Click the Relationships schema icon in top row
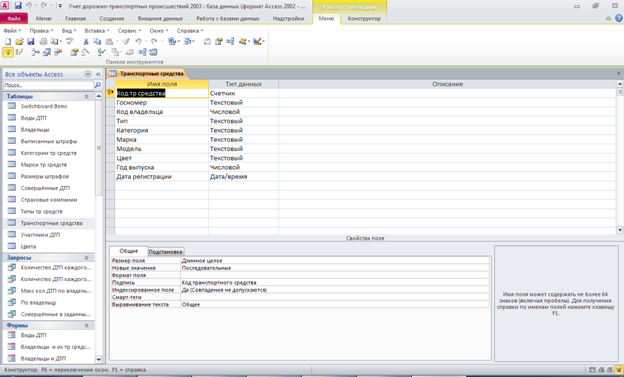 pos(230,41)
